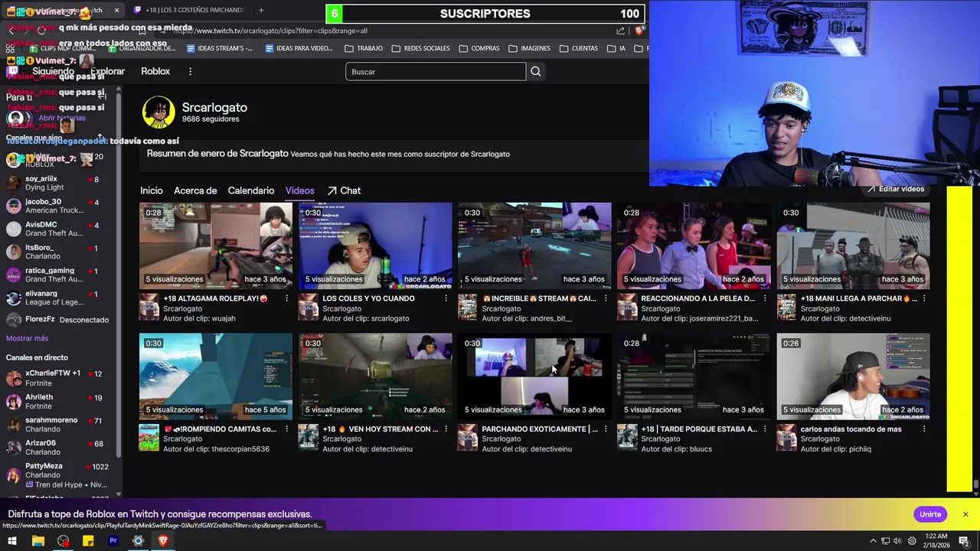
Task: Open Brave browser from the taskbar
Action: pos(163,541)
